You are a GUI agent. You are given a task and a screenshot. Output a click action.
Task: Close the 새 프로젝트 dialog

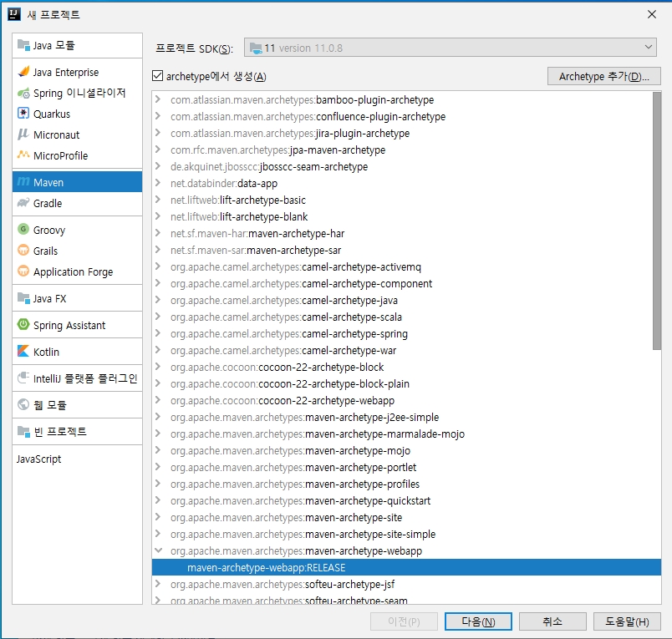click(x=651, y=14)
